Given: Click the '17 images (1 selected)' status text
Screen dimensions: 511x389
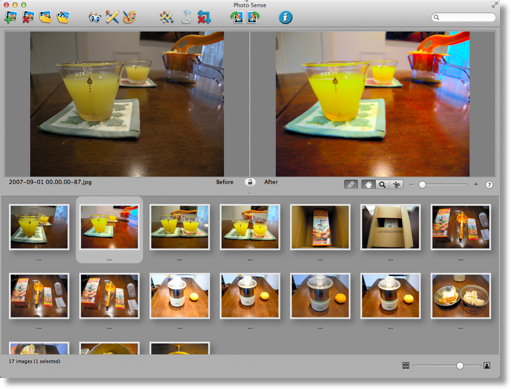Looking at the screenshot, I should click(x=34, y=361).
